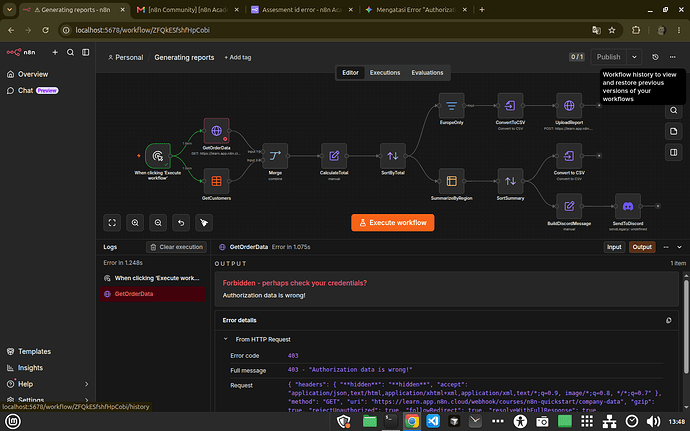Click the SortSummary node
690x431 pixels.
(x=510, y=181)
